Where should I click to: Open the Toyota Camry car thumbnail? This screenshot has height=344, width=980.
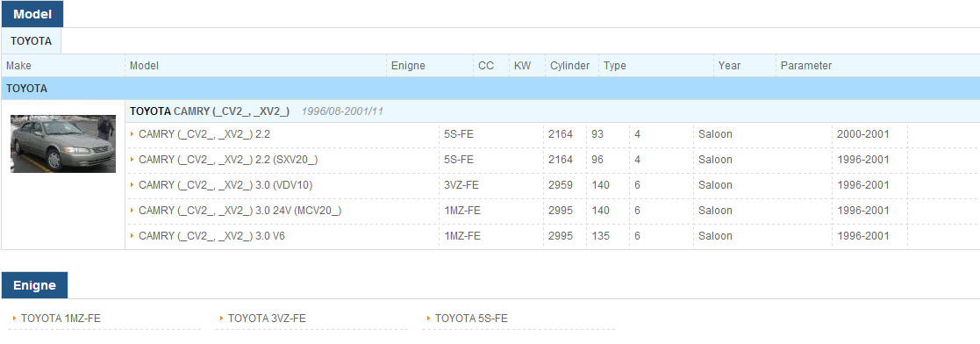click(x=63, y=143)
